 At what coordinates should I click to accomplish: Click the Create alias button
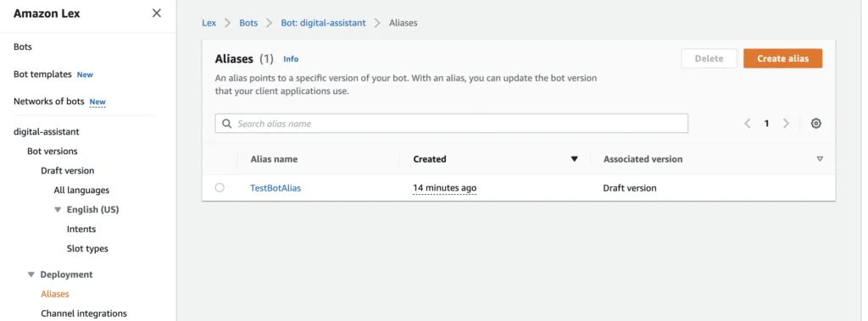click(782, 58)
